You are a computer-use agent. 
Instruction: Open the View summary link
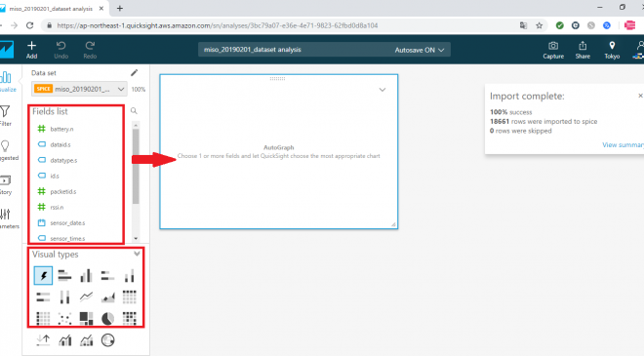623,144
